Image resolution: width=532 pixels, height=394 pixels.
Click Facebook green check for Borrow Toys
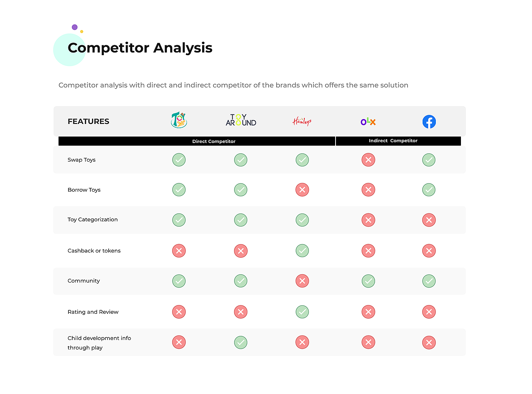[429, 190]
